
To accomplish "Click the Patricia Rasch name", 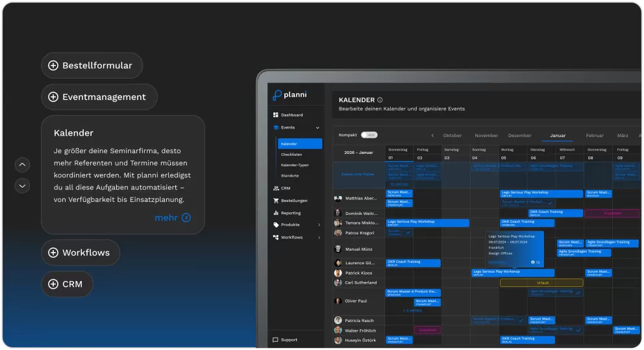I will click(x=360, y=320).
